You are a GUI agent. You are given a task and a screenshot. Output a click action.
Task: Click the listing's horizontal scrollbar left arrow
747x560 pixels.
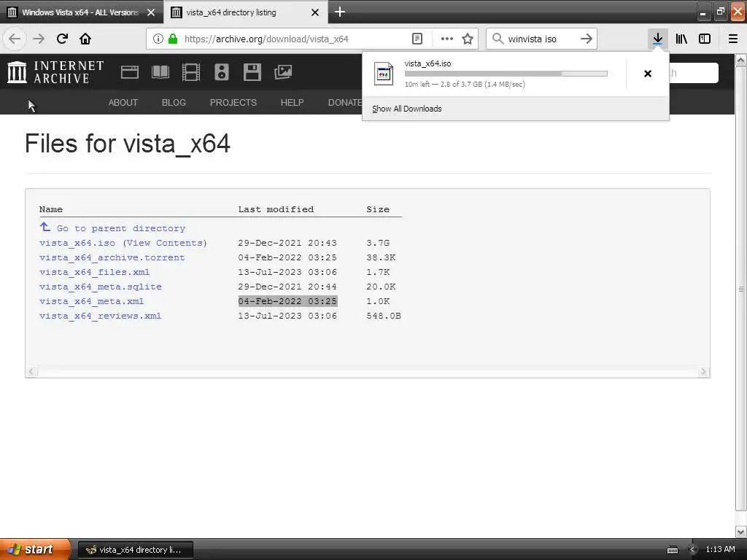pos(31,371)
